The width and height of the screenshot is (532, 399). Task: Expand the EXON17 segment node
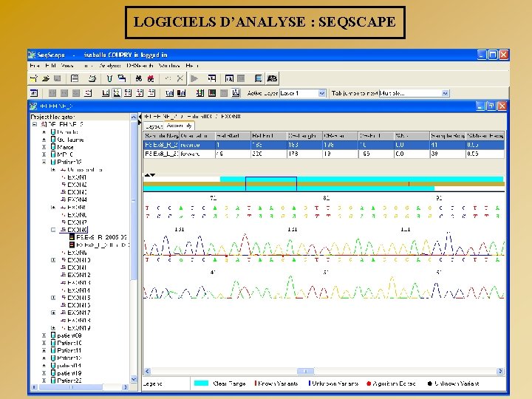tap(53, 313)
